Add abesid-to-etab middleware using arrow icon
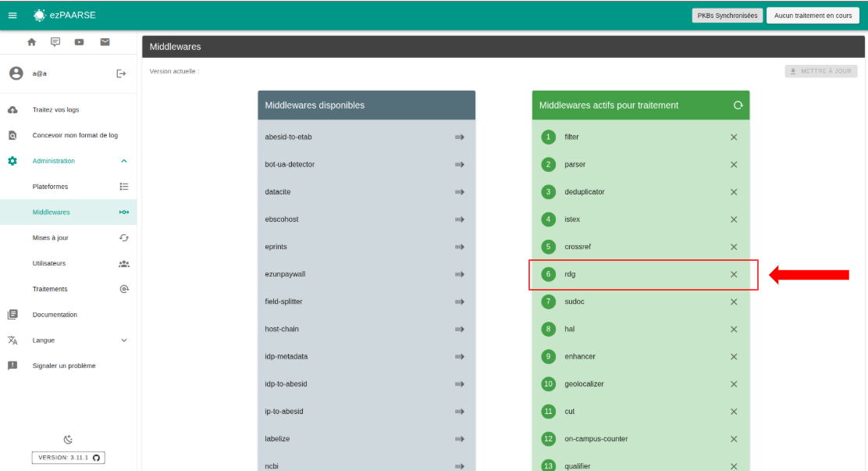This screenshot has width=868, height=471. pos(460,137)
